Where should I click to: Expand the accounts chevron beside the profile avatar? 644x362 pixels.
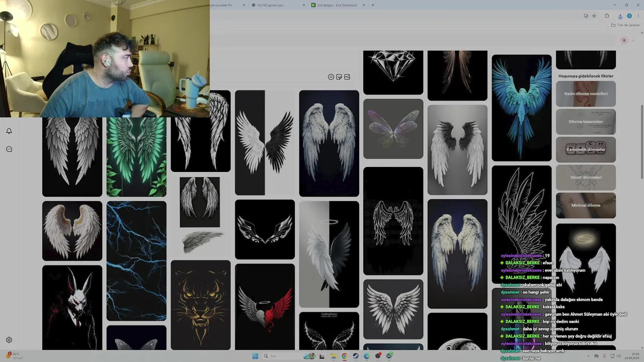click(634, 40)
